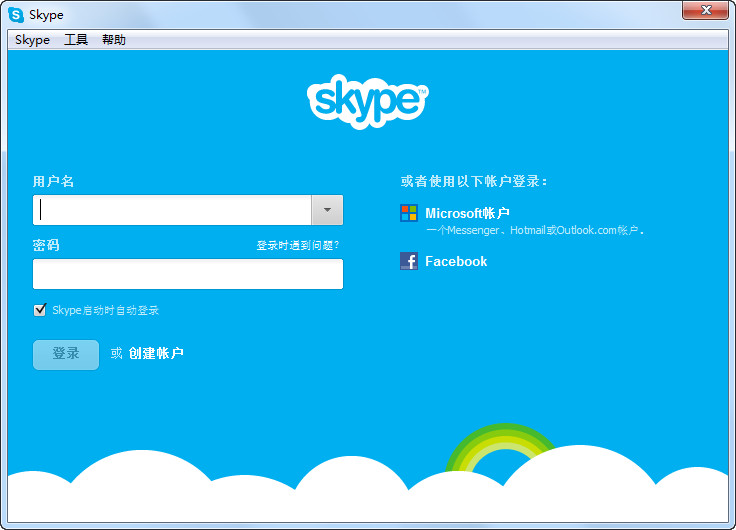Click the 或者使用以下帐户登录 heading text
The image size is (736, 530).
474,181
